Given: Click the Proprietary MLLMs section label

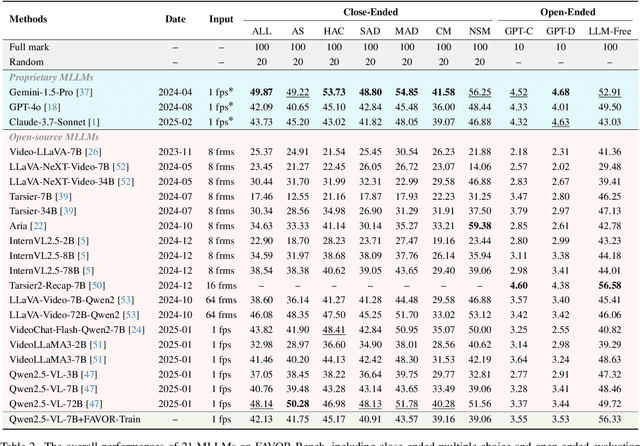Looking at the screenshot, I should [49, 78].
